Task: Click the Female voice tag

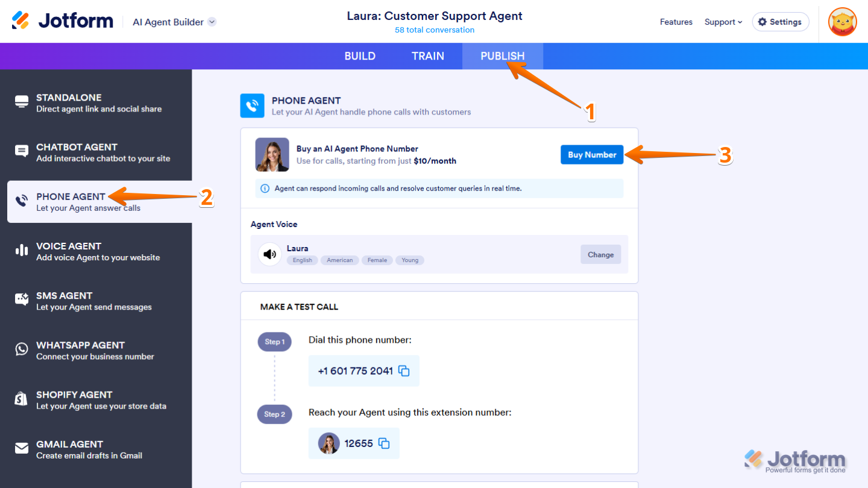Action: click(x=377, y=260)
